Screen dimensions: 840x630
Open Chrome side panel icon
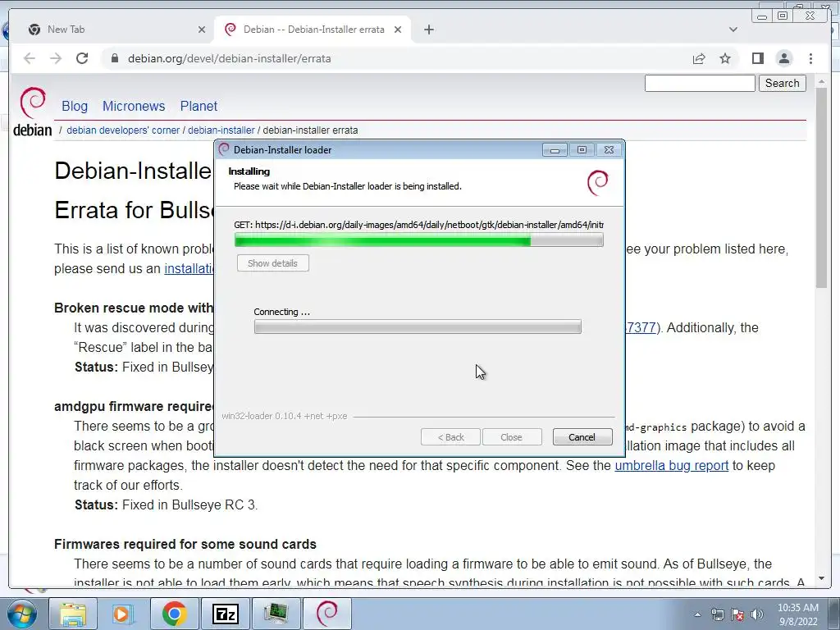757,58
